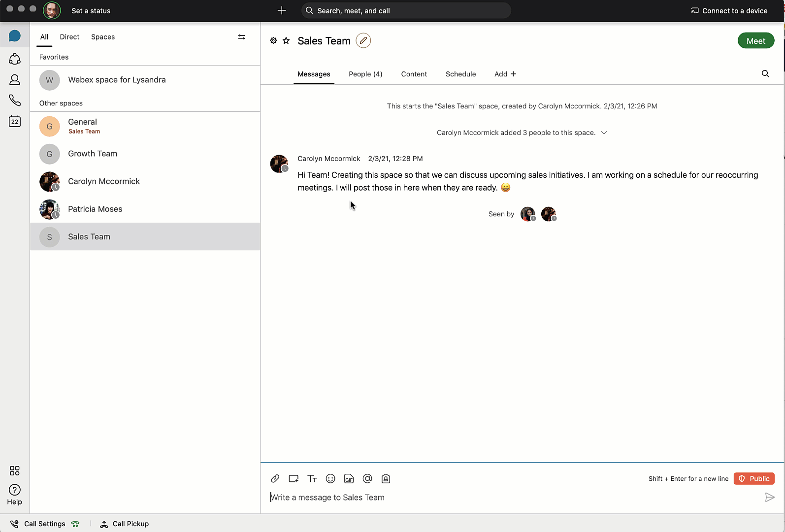Show text formatting options in the composer
The image size is (785, 532).
(312, 479)
